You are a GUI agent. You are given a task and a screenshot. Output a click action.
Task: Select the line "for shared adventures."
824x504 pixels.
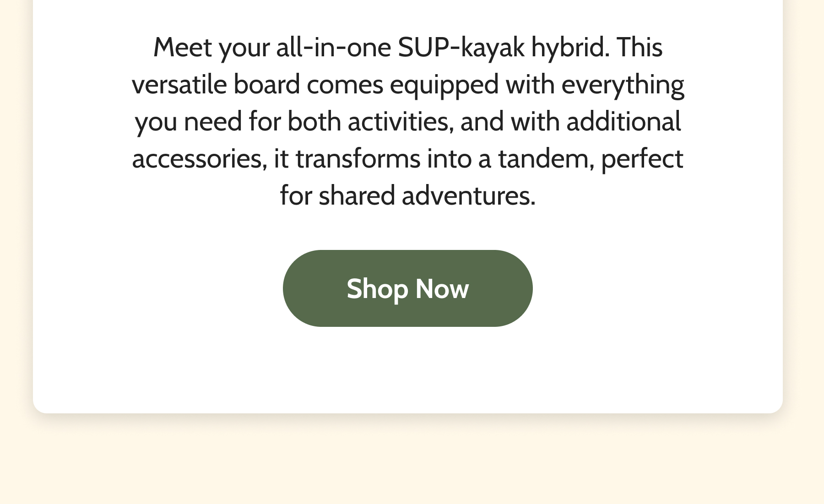pyautogui.click(x=407, y=195)
